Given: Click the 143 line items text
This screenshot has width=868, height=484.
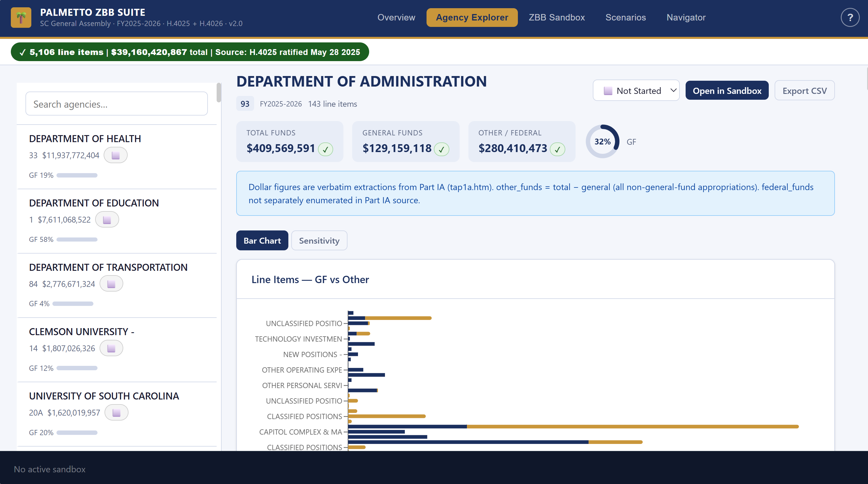Looking at the screenshot, I should pyautogui.click(x=332, y=104).
